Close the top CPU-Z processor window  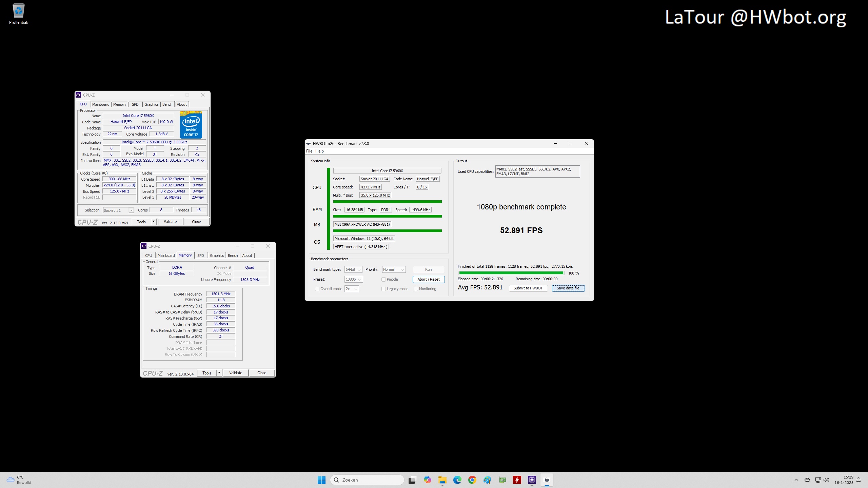coord(203,95)
